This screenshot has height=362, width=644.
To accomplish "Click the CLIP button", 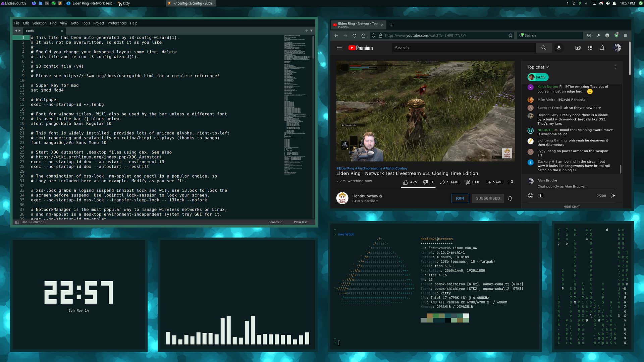I will click(473, 182).
